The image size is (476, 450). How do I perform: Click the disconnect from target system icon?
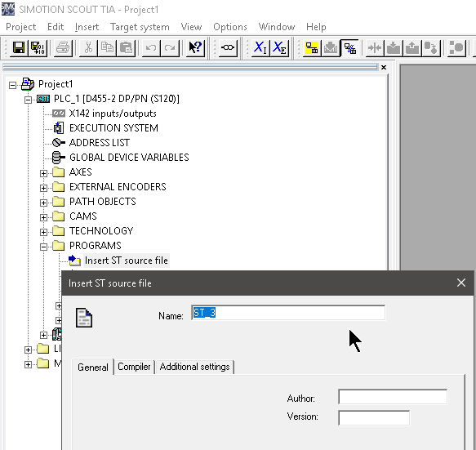point(349,47)
